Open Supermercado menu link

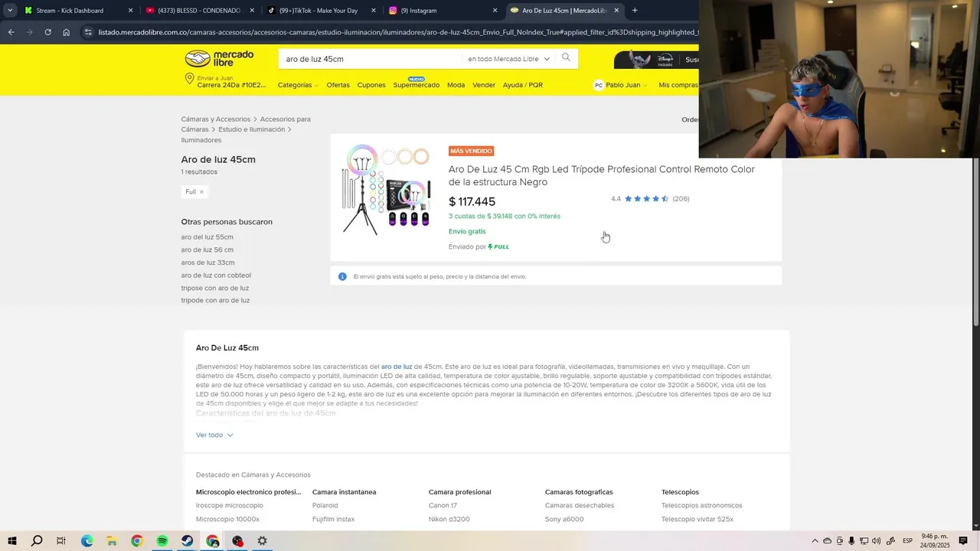click(x=416, y=85)
